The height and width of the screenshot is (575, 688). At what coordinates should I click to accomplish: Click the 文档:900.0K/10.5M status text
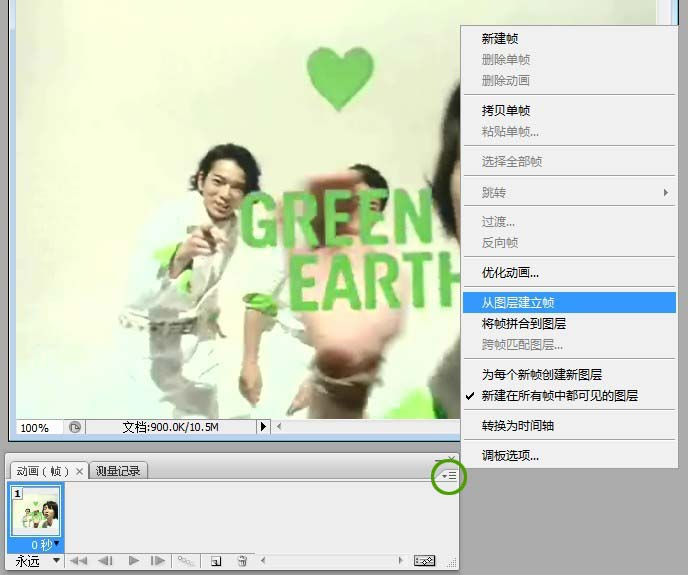click(170, 427)
